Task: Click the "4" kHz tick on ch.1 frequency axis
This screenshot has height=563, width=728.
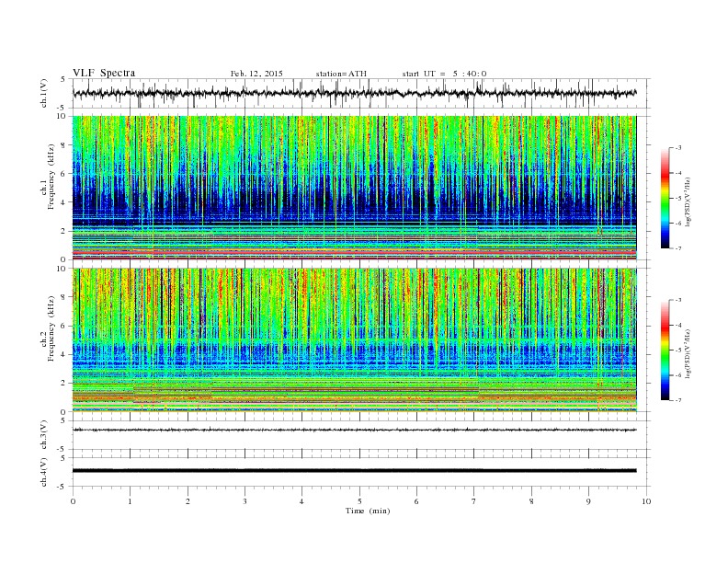Action: [x=63, y=202]
